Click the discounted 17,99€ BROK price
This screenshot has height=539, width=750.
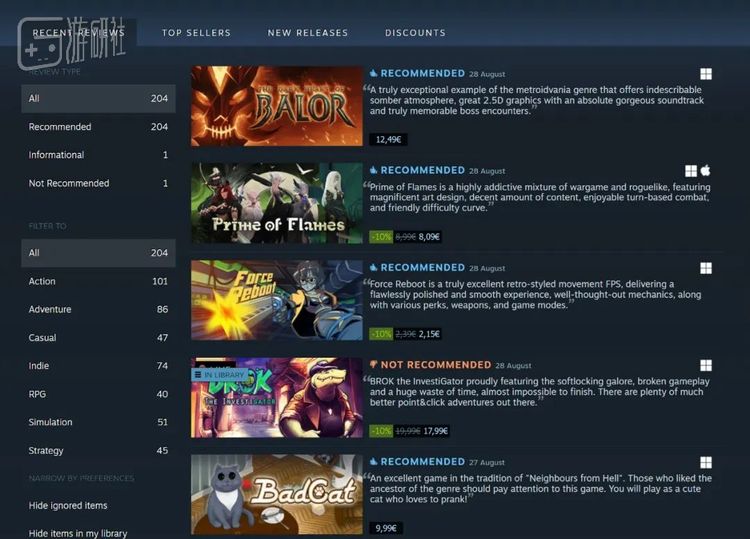point(435,431)
